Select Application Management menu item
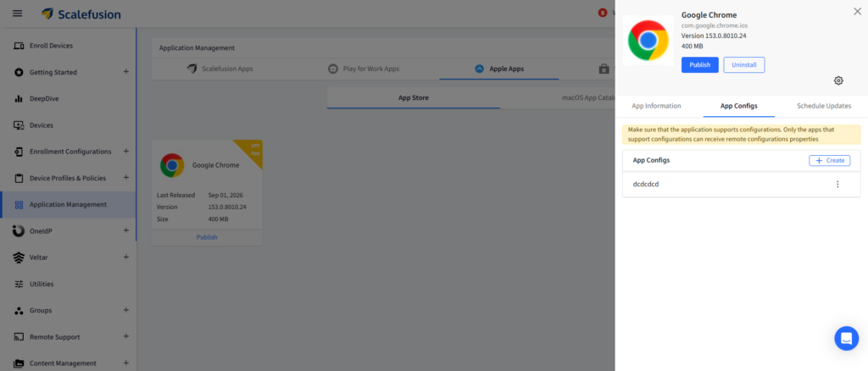Screen dimensions: 868x371 pyautogui.click(x=68, y=205)
